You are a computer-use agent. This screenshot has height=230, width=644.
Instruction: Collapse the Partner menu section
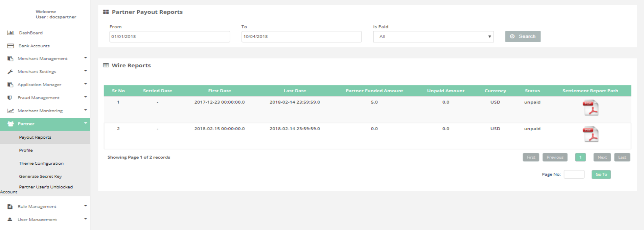pos(86,123)
